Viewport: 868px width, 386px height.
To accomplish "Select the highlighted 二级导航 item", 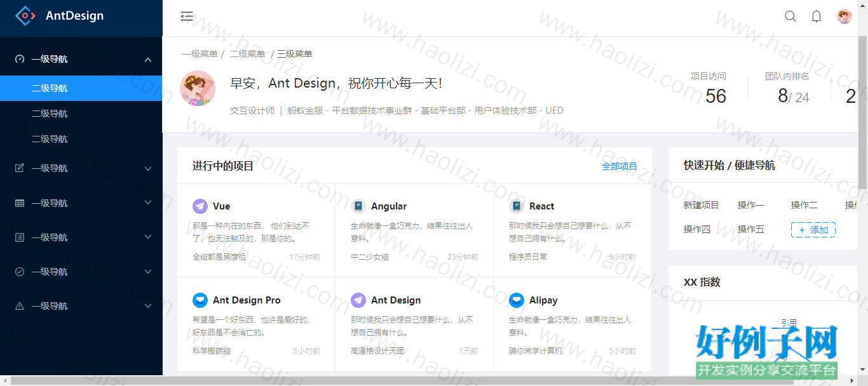I will 81,88.
